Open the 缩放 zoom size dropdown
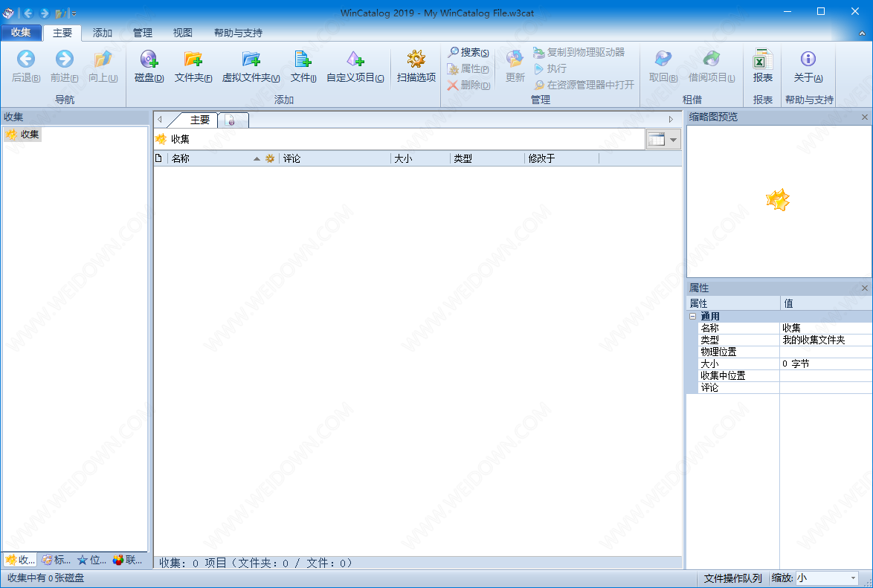The height and width of the screenshot is (588, 873). point(853,578)
